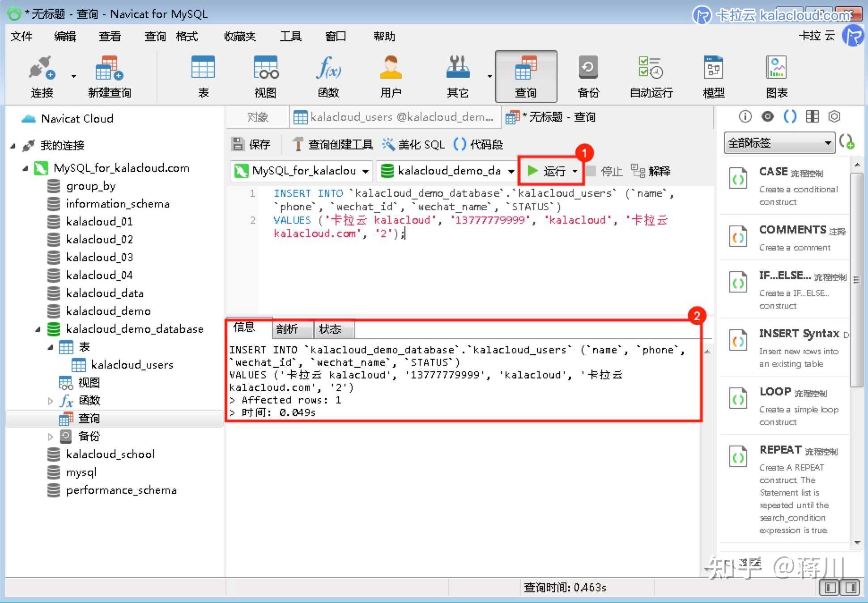Click the 自动运行 automation icon
This screenshot has height=603, width=868.
pos(651,68)
